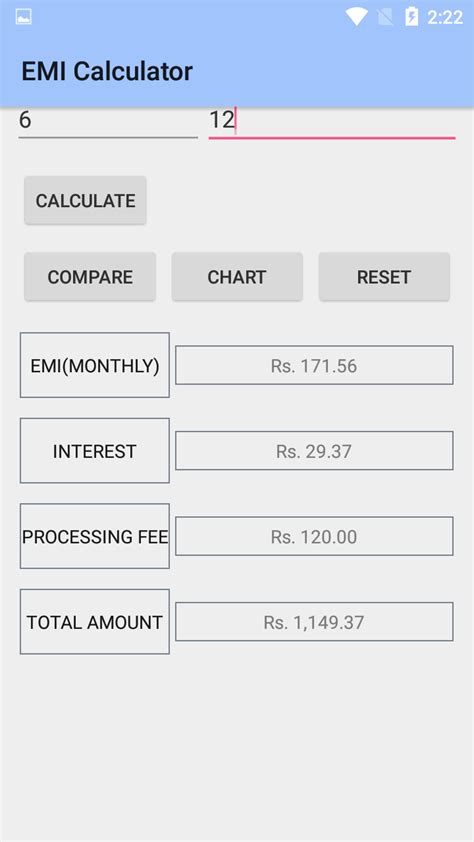The width and height of the screenshot is (474, 842).
Task: Tap the Wi-Fi signal icon
Action: click(x=356, y=17)
